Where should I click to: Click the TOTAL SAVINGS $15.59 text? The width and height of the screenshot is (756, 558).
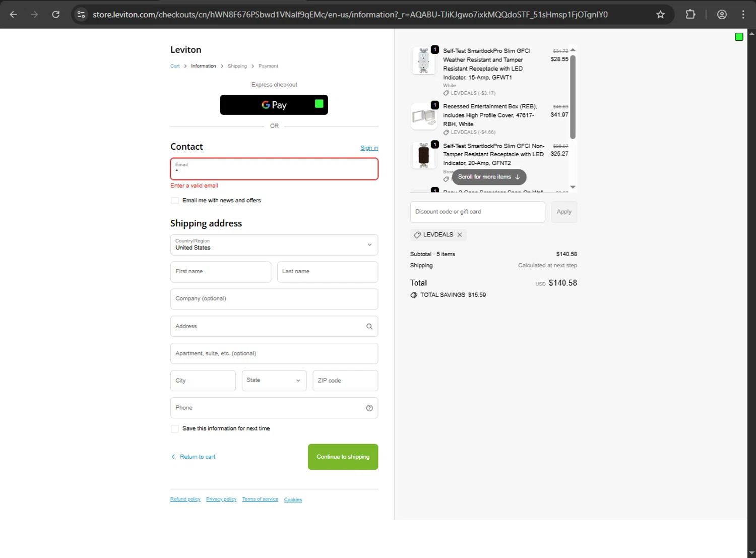[x=453, y=295]
